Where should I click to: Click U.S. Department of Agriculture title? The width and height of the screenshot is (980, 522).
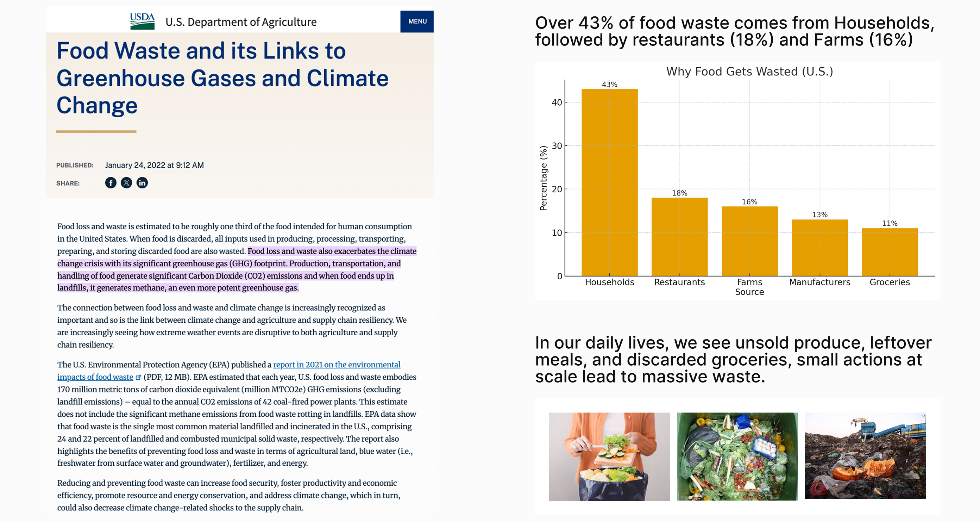(x=240, y=22)
